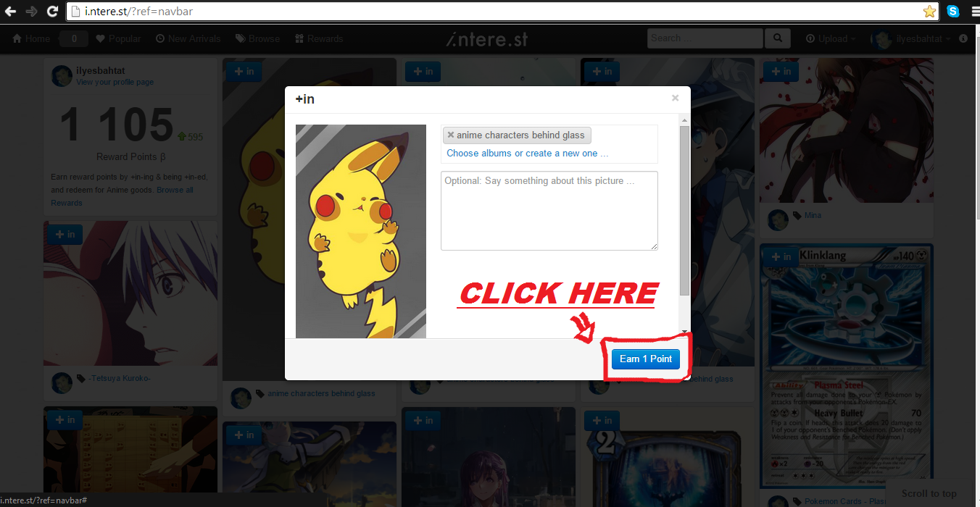Expand the ilyesbahtat account dropdown

(x=923, y=38)
